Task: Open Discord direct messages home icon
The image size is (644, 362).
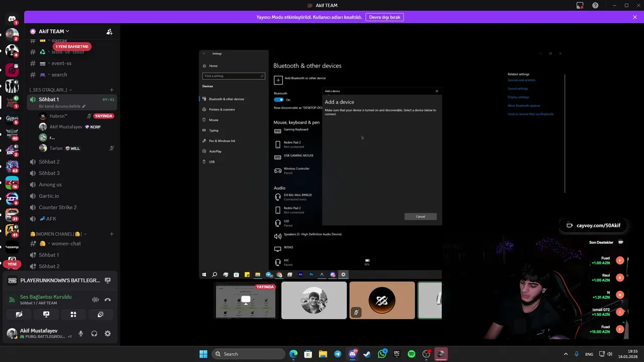Action: [12, 19]
